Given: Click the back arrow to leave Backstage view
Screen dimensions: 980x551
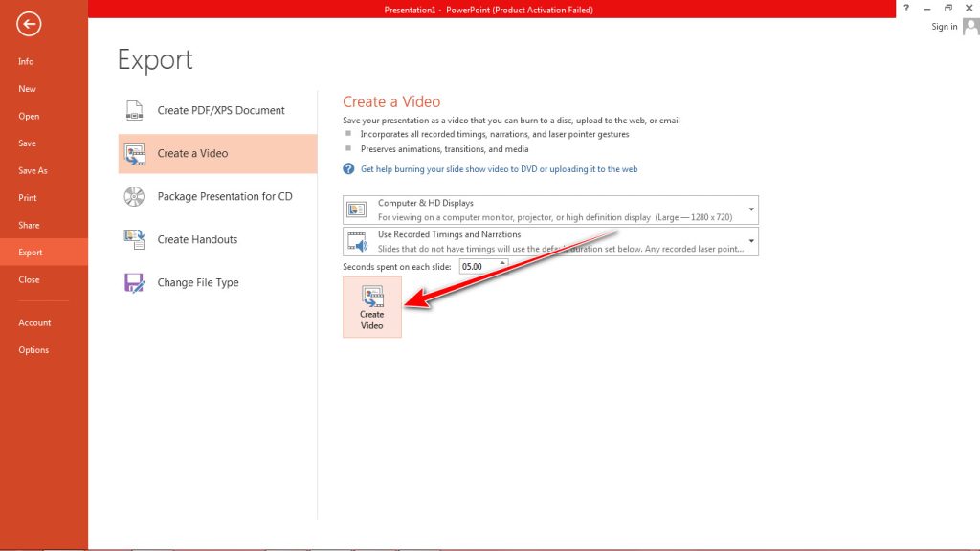Looking at the screenshot, I should [x=28, y=24].
